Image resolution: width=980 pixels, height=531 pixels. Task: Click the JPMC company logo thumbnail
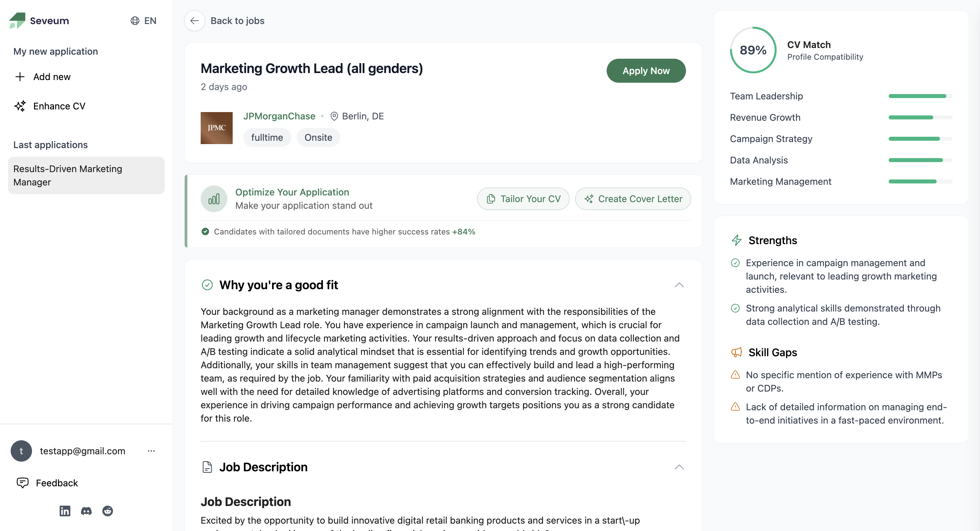point(216,128)
